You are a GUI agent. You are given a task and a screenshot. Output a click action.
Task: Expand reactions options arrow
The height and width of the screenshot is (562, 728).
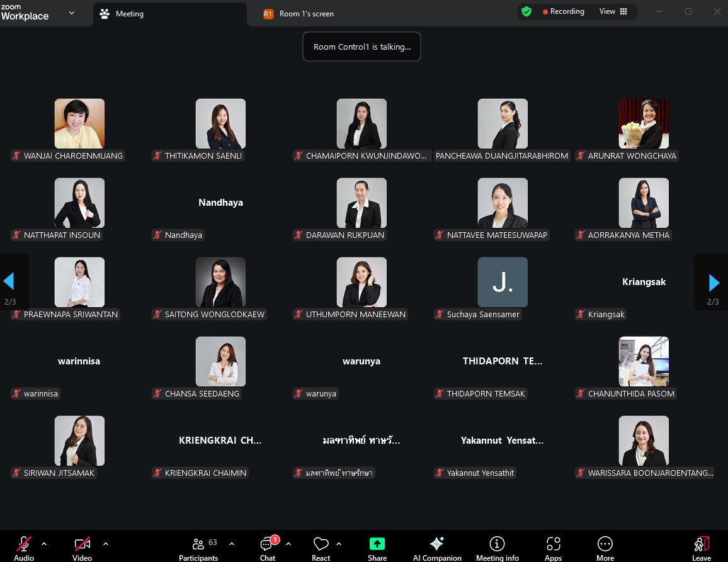(339, 544)
